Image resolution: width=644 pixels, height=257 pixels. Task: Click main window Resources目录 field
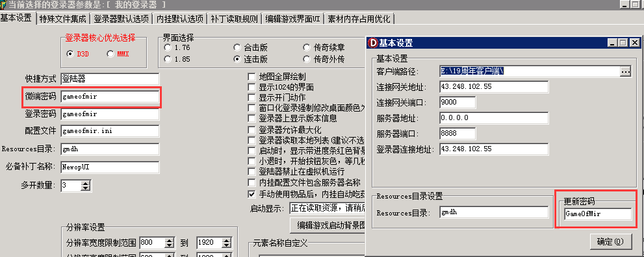point(110,149)
